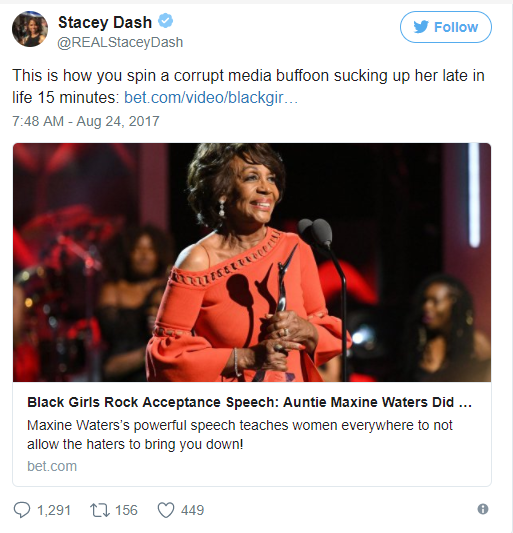Click the retweet arrows icon
The width and height of the screenshot is (513, 533).
(x=100, y=510)
